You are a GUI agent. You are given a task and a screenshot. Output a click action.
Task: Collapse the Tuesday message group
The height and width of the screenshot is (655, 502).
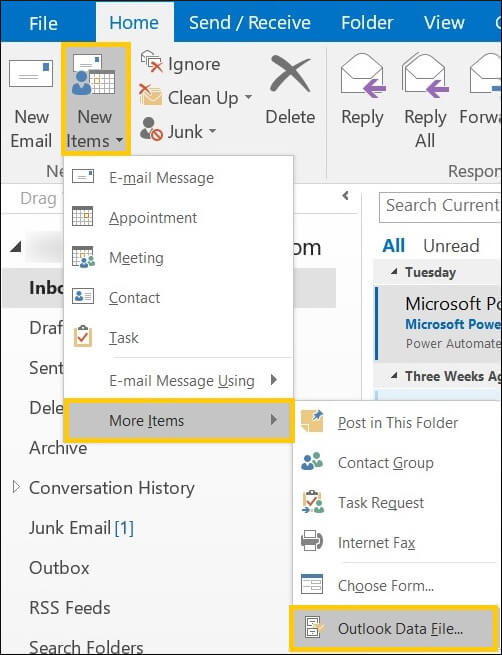coord(393,272)
